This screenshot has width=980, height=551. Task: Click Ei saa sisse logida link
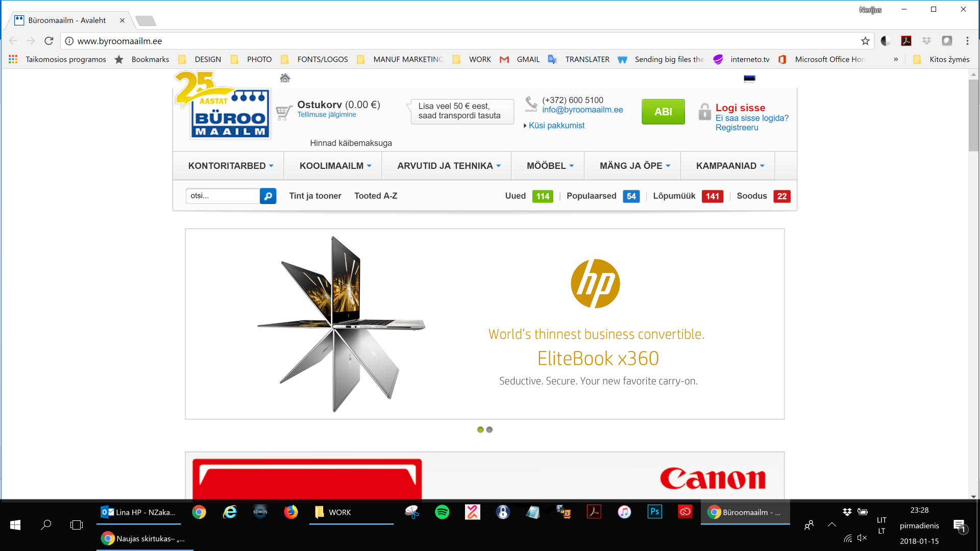[x=752, y=118]
